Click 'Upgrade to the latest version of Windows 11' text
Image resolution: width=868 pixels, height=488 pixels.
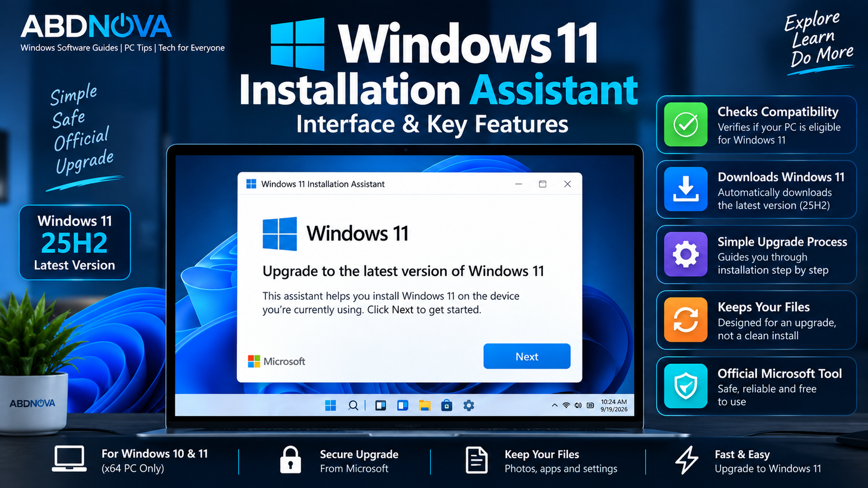point(403,271)
